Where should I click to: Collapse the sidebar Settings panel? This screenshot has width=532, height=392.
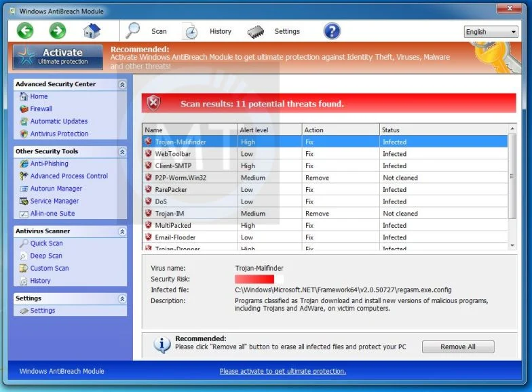[122, 298]
